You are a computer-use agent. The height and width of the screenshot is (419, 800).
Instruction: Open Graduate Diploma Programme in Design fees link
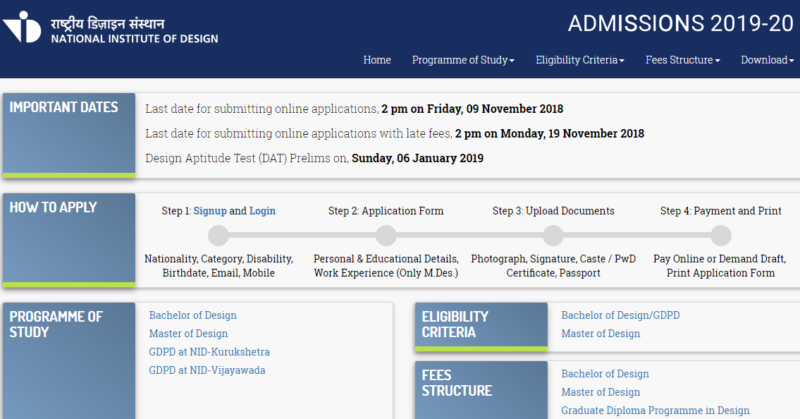(655, 410)
